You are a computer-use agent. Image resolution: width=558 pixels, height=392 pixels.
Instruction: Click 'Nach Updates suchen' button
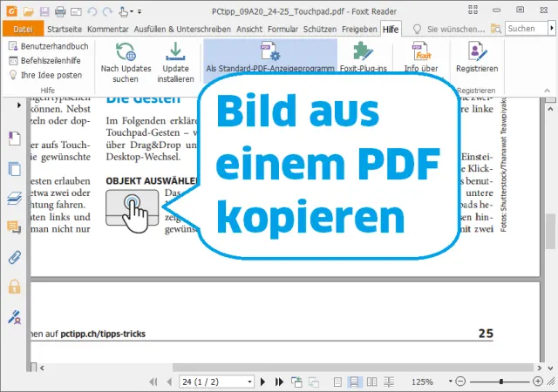126,63
